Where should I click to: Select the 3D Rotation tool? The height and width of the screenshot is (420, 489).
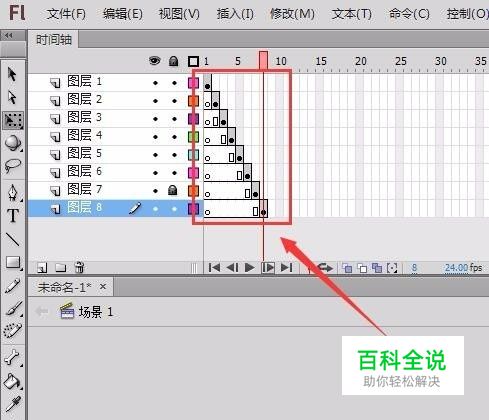point(13,143)
